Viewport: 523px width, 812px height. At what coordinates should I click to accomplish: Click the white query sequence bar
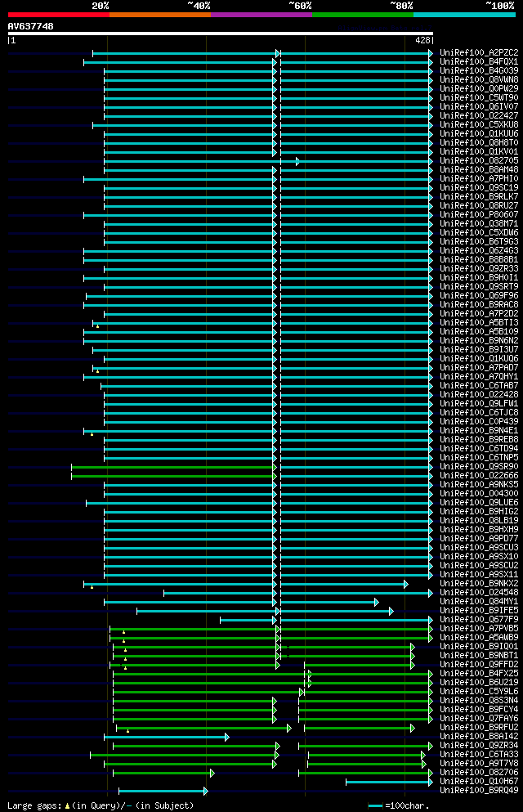click(x=221, y=34)
